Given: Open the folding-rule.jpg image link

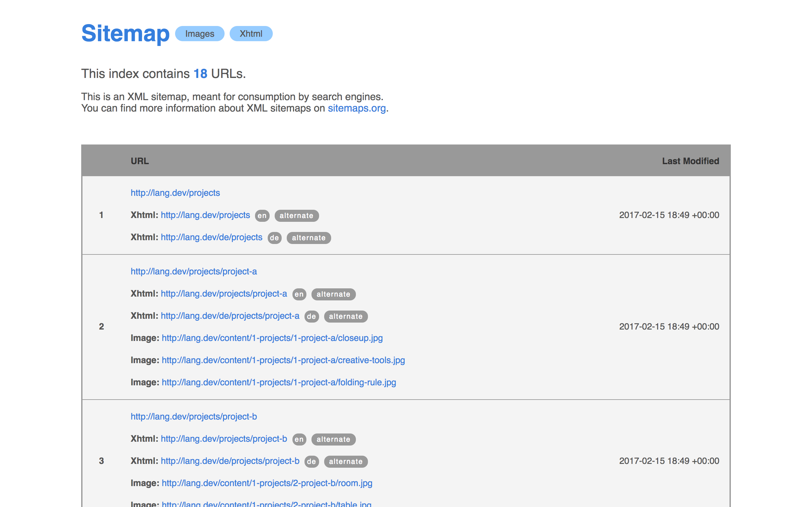Looking at the screenshot, I should pos(278,382).
